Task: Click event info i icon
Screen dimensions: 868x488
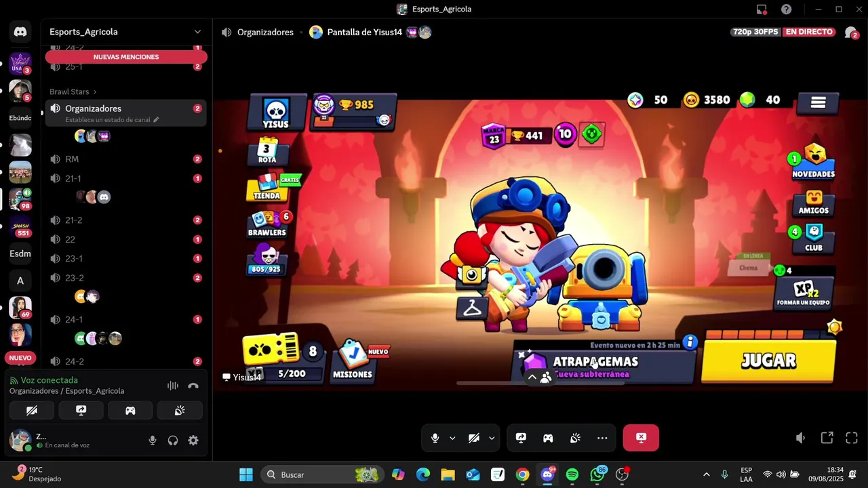Action: click(x=690, y=342)
